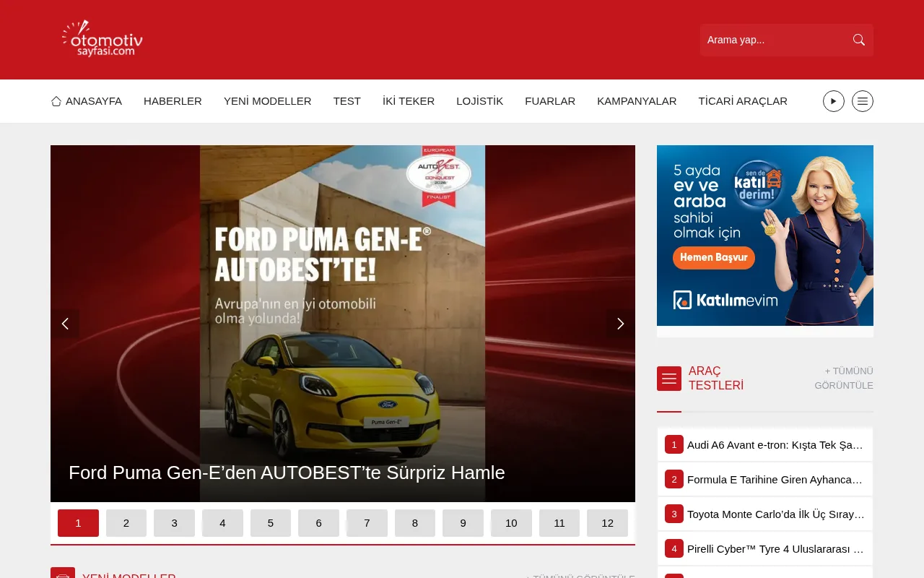This screenshot has width=924, height=578.
Task: Select slide 12 in the carousel pagination
Action: [607, 522]
